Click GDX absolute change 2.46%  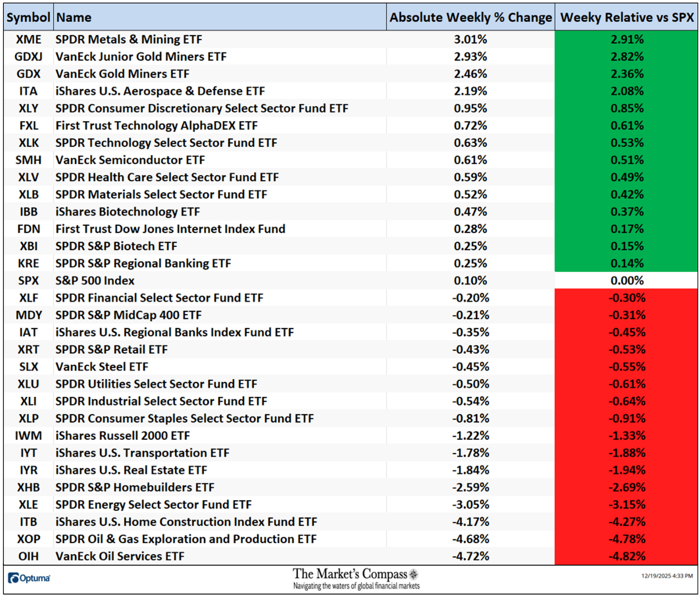pyautogui.click(x=471, y=74)
